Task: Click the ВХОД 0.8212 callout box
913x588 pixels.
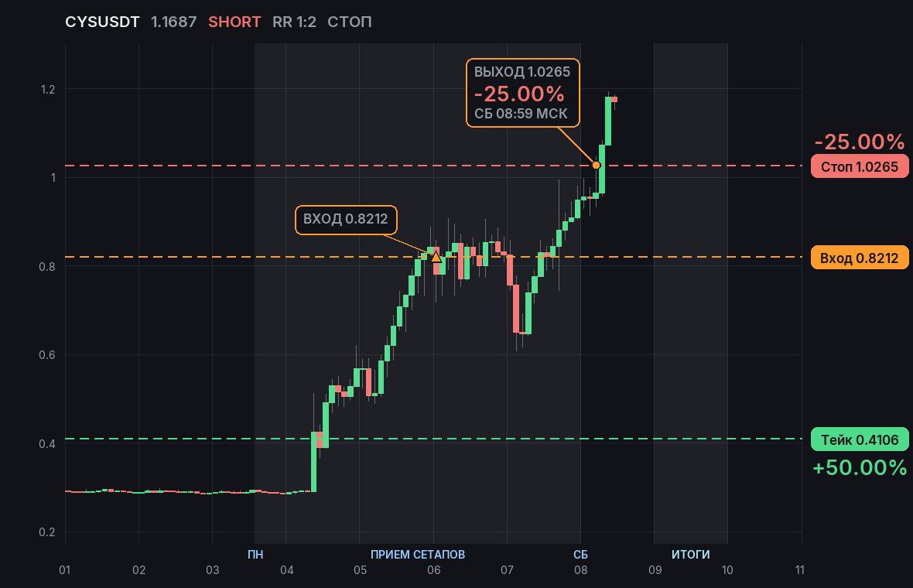Action: [346, 220]
